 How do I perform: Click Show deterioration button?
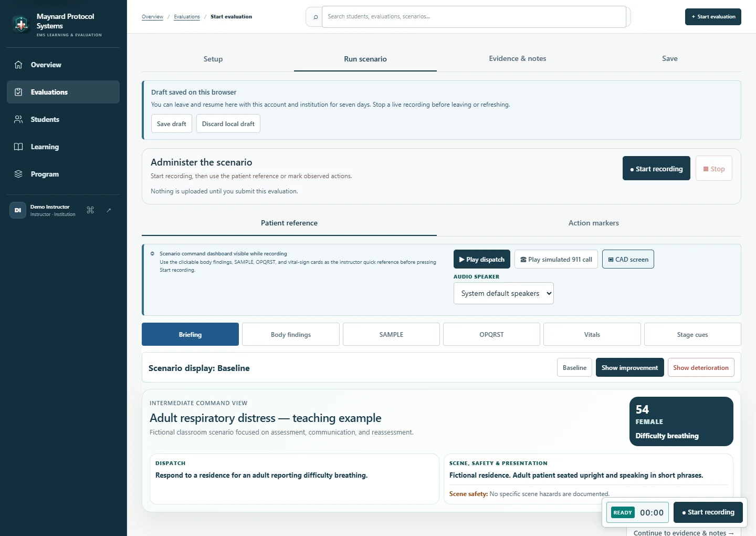[701, 367]
